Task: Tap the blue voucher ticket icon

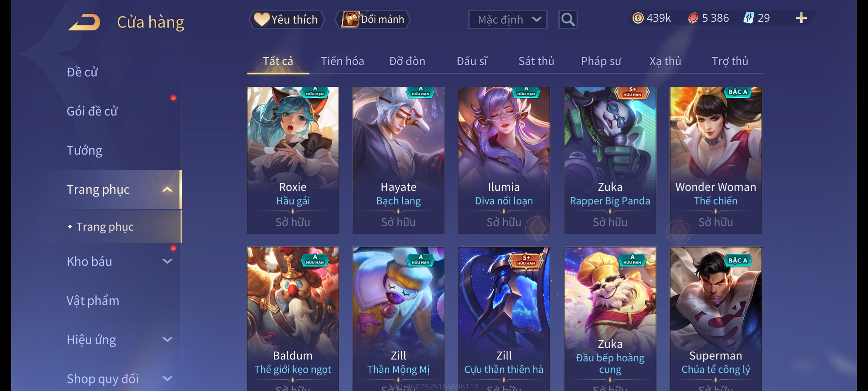Action: pos(748,18)
